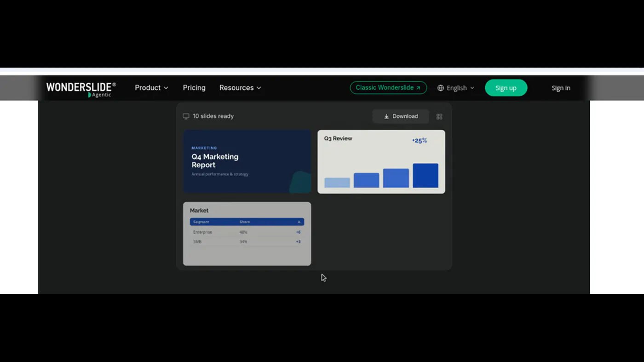Expand the Resources dropdown

pos(240,88)
